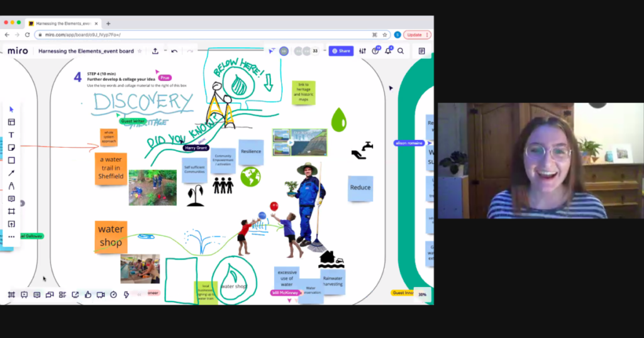Select the cursor tool in the left toolbar
The height and width of the screenshot is (338, 644).
tap(11, 109)
